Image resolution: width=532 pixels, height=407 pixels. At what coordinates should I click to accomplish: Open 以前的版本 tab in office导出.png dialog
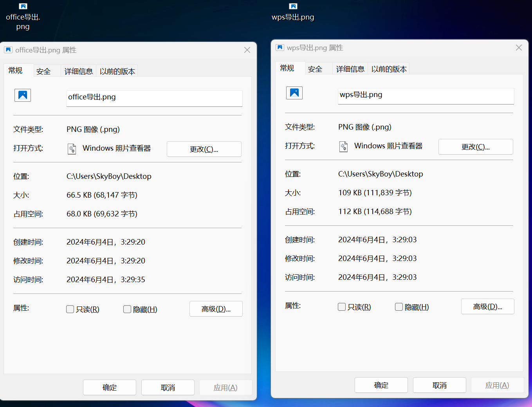pos(117,71)
